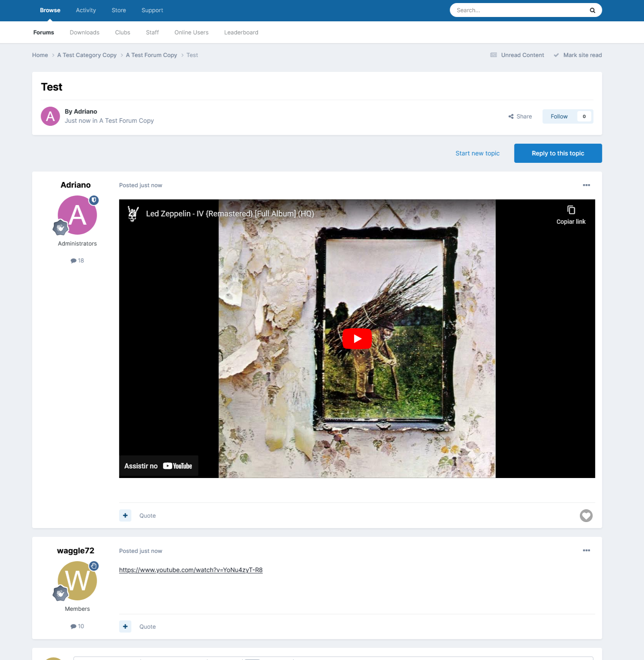Click Reply to this topic button
The image size is (644, 660).
pyautogui.click(x=558, y=153)
